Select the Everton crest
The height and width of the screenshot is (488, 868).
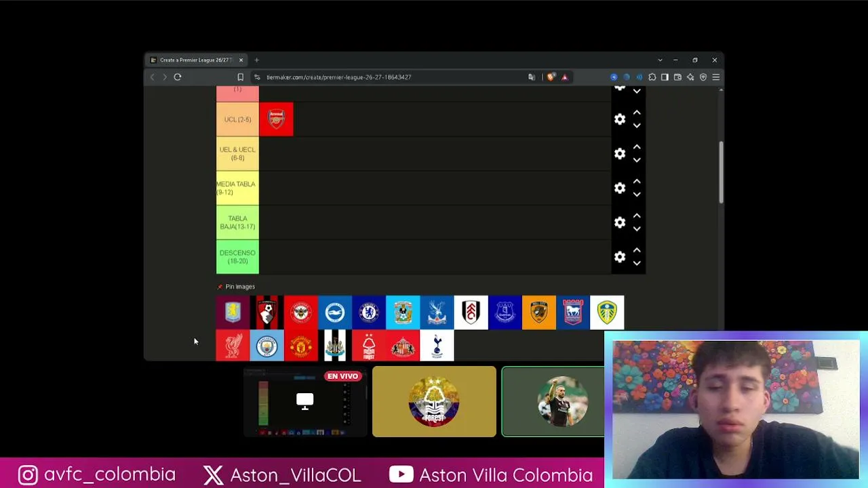[x=505, y=312]
